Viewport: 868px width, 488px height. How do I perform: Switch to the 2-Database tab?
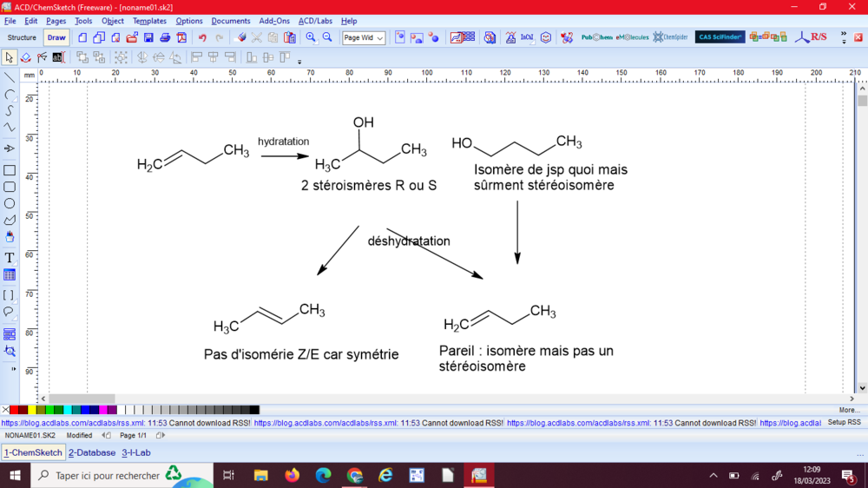92,452
